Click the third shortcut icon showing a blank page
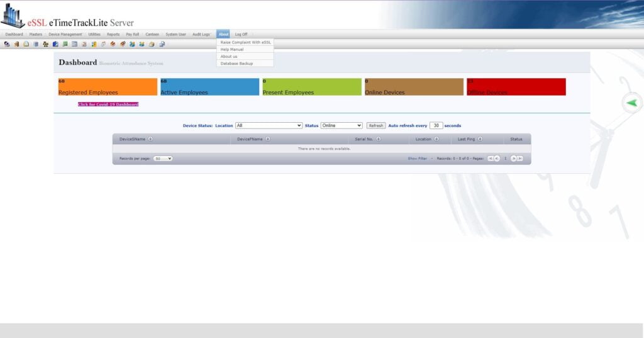This screenshot has height=338, width=644. [x=26, y=44]
